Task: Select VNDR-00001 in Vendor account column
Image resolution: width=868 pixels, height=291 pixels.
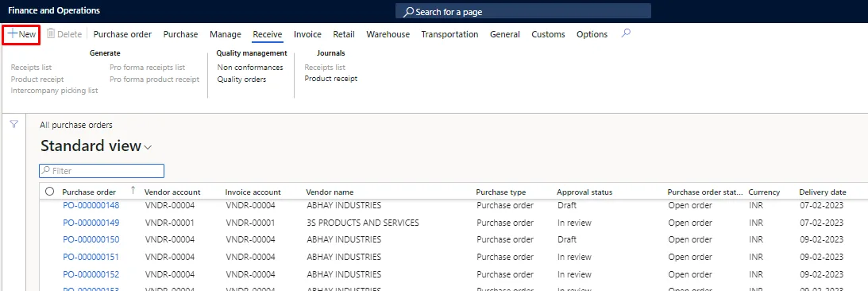Action: [170, 223]
